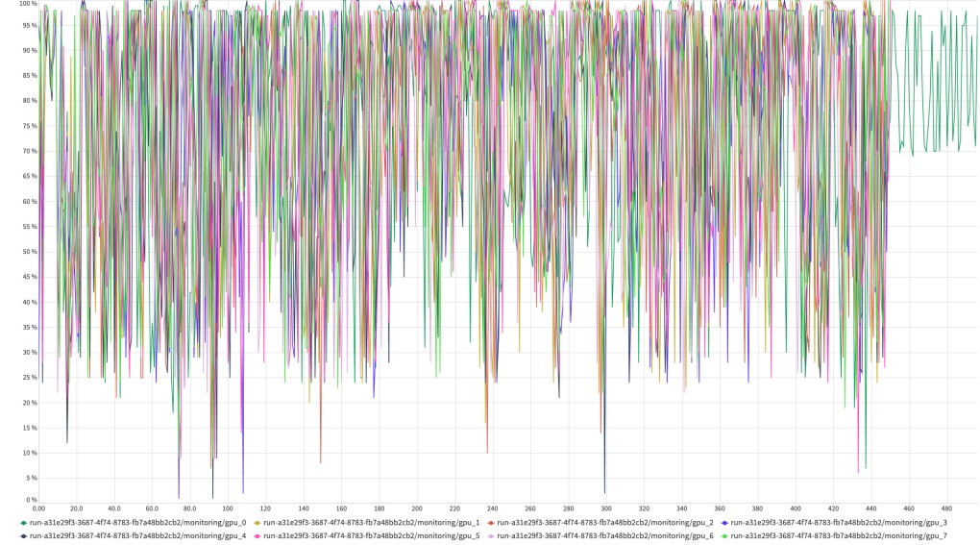The width and height of the screenshot is (980, 545).
Task: Click the 480 x-axis tick label
Action: (946, 508)
